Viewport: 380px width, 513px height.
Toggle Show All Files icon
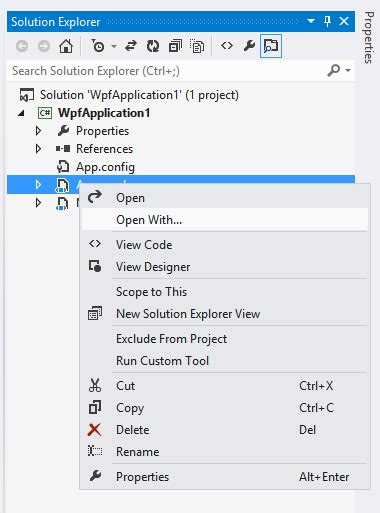pyautogui.click(x=197, y=46)
